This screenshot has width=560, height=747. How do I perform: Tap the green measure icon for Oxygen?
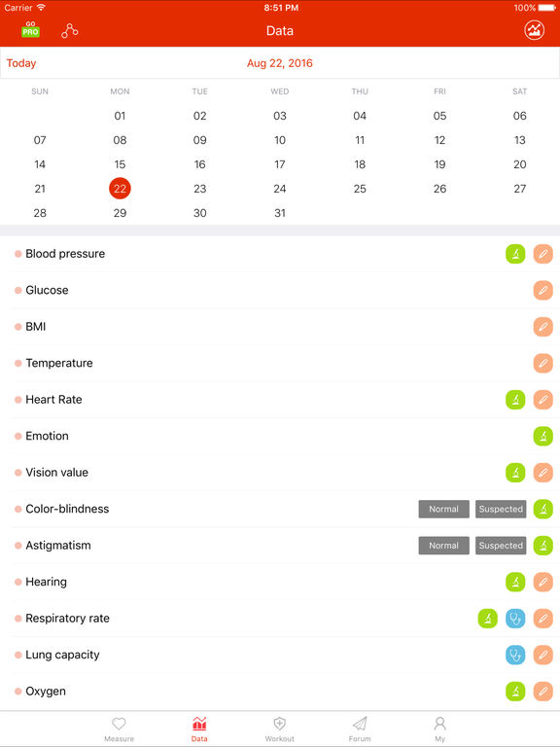click(x=515, y=692)
